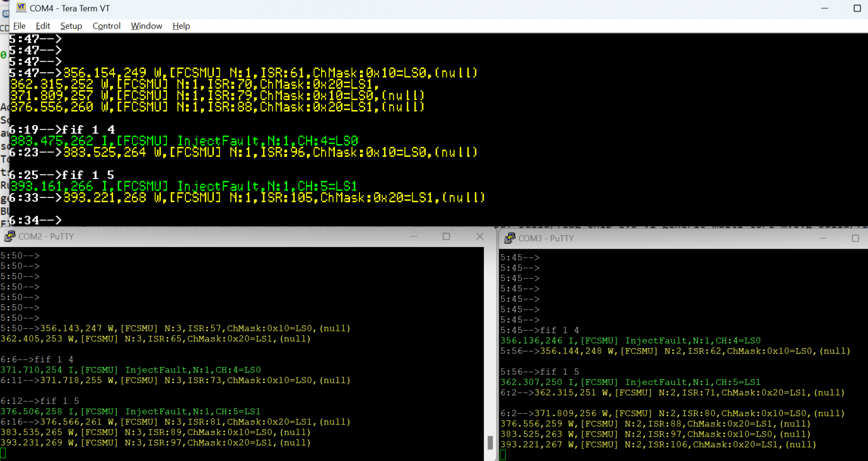Close the COM2 PuTTY window
The image size is (868, 461).
(x=480, y=236)
